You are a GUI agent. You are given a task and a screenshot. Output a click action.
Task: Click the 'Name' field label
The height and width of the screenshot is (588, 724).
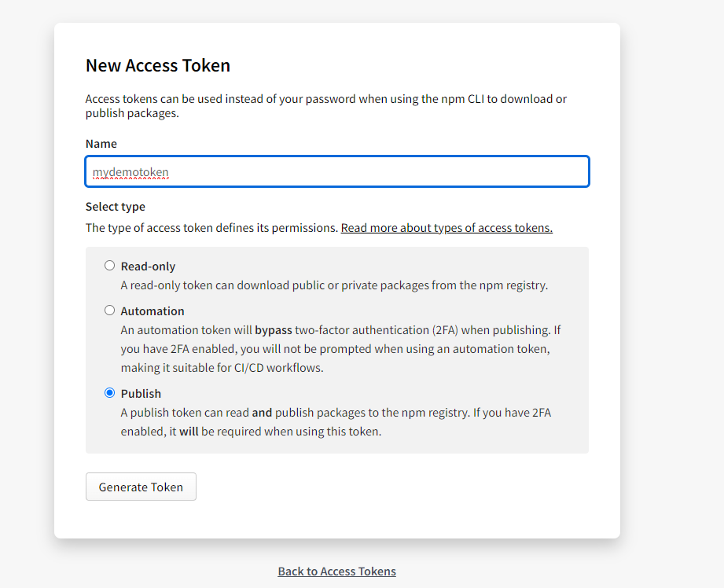[x=101, y=144]
